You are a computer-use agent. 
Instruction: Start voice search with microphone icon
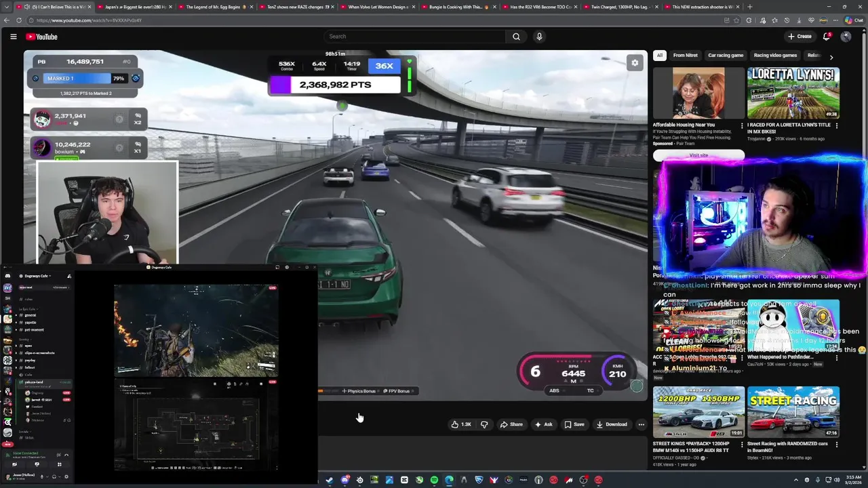pyautogui.click(x=539, y=37)
